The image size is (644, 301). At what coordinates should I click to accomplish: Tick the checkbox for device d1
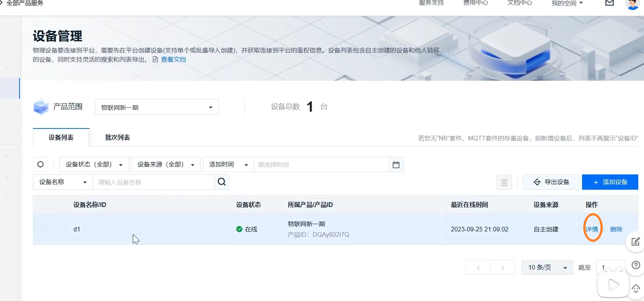click(46, 229)
